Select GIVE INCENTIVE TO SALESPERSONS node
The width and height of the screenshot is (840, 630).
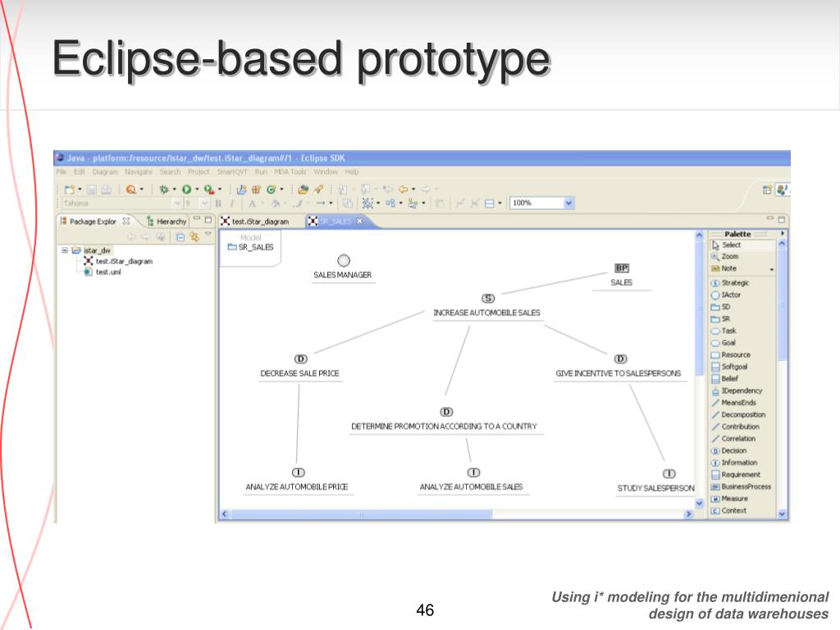[x=619, y=367]
